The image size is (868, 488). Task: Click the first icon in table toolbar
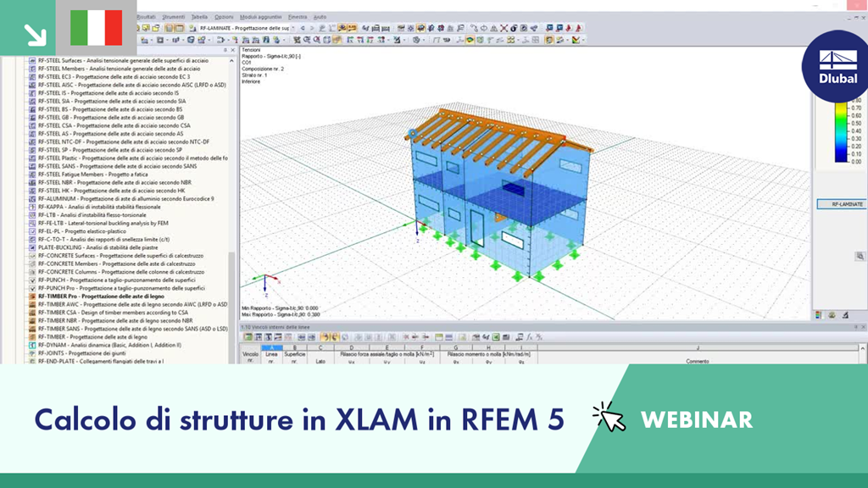248,337
